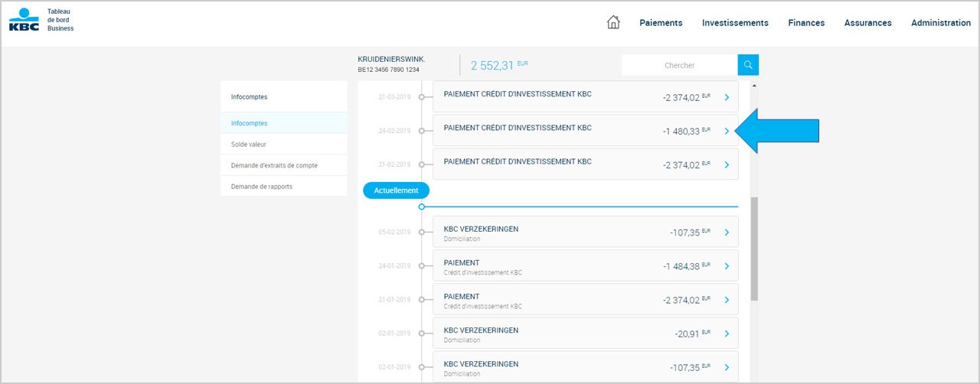
Task: Go to the home page icon
Action: [613, 22]
